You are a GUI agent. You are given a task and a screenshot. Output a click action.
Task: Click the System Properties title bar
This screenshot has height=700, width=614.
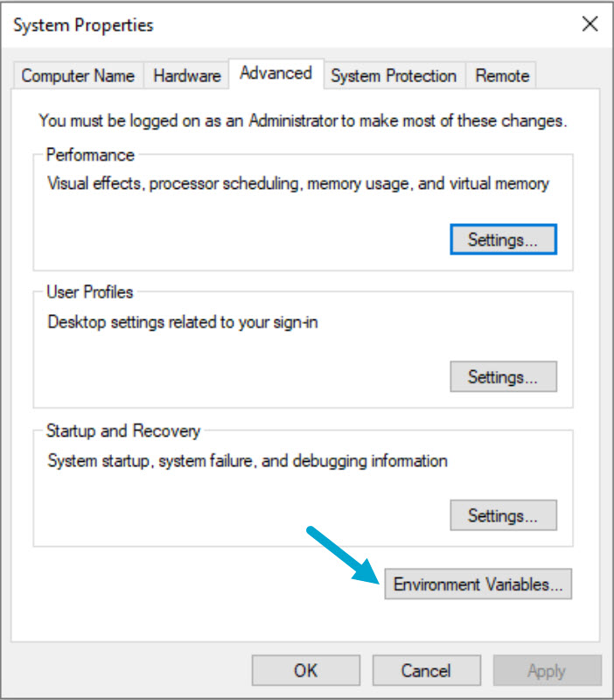tap(262, 24)
